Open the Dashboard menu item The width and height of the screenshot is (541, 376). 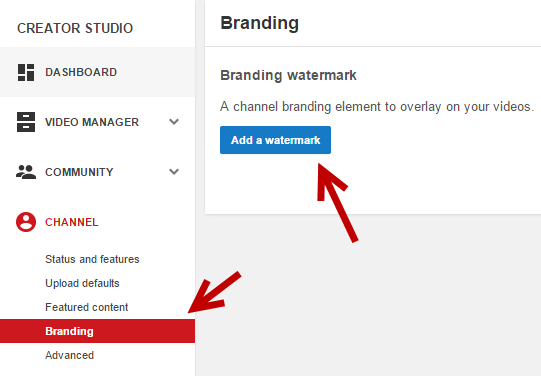pyautogui.click(x=97, y=72)
